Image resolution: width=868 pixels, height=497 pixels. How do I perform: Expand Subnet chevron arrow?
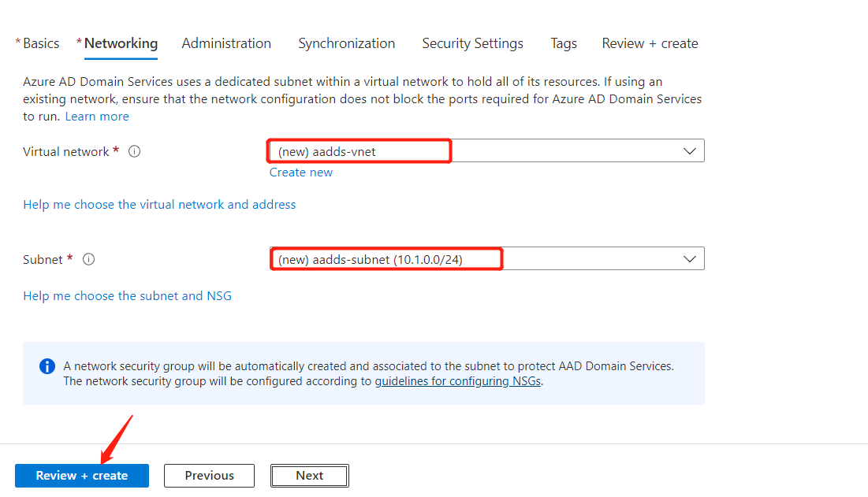[x=689, y=258]
